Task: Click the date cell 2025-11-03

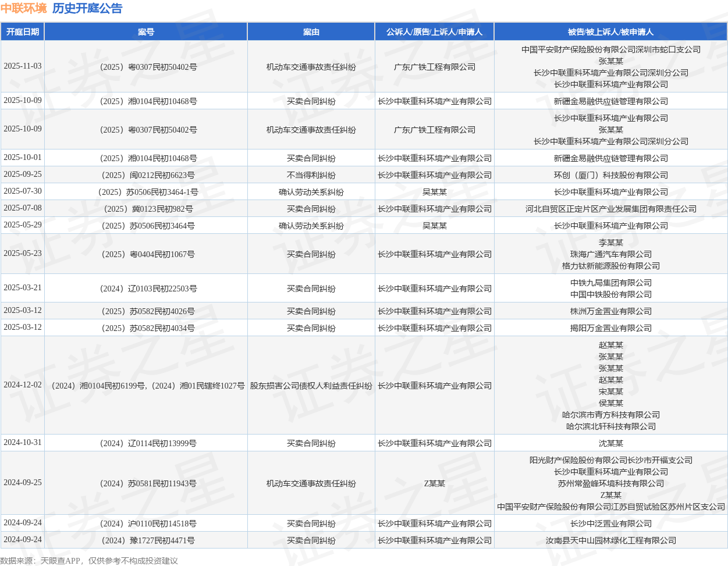Action: 23,66
